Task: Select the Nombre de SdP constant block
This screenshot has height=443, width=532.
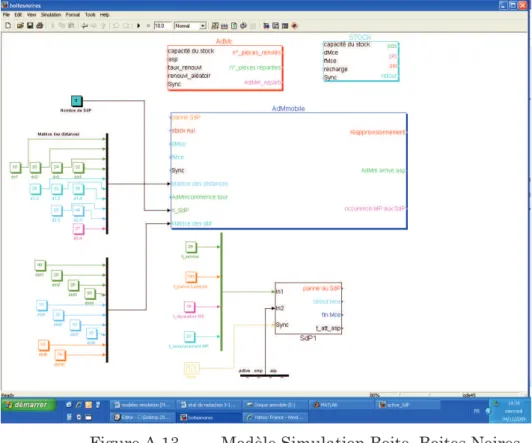Action: coord(77,101)
